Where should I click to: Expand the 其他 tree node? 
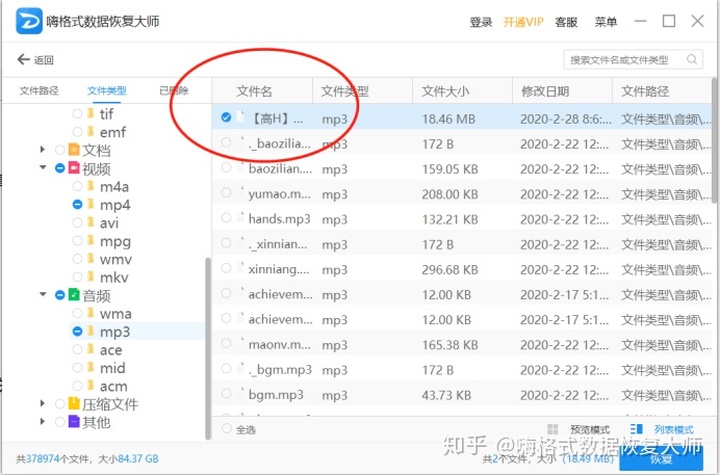pyautogui.click(x=42, y=421)
